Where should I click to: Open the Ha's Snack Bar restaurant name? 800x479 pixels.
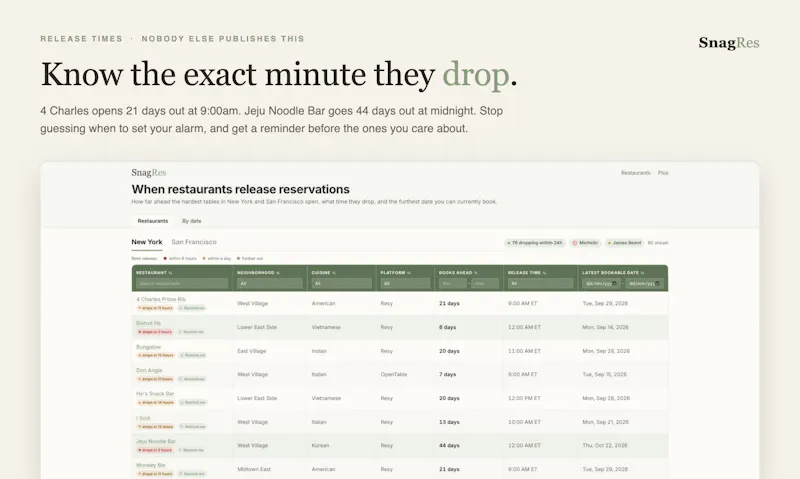pos(155,394)
